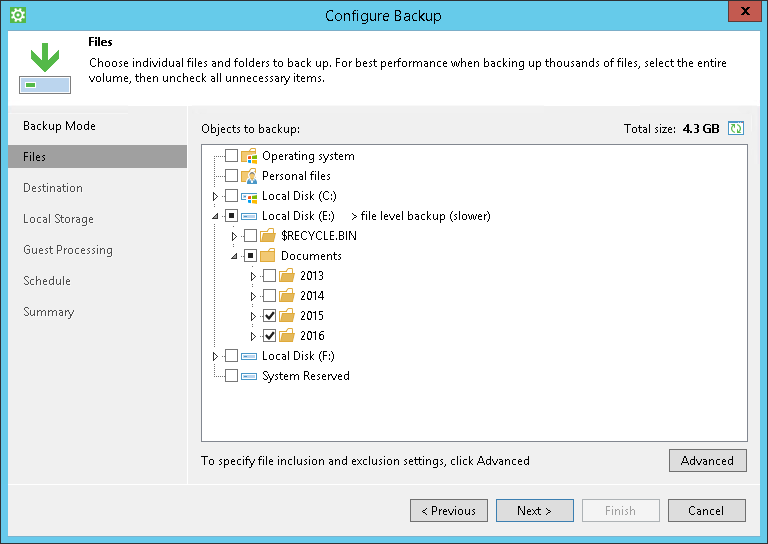Viewport: 768px width, 544px height.
Task: Click the recalculate total size refresh icon
Action: 737,129
